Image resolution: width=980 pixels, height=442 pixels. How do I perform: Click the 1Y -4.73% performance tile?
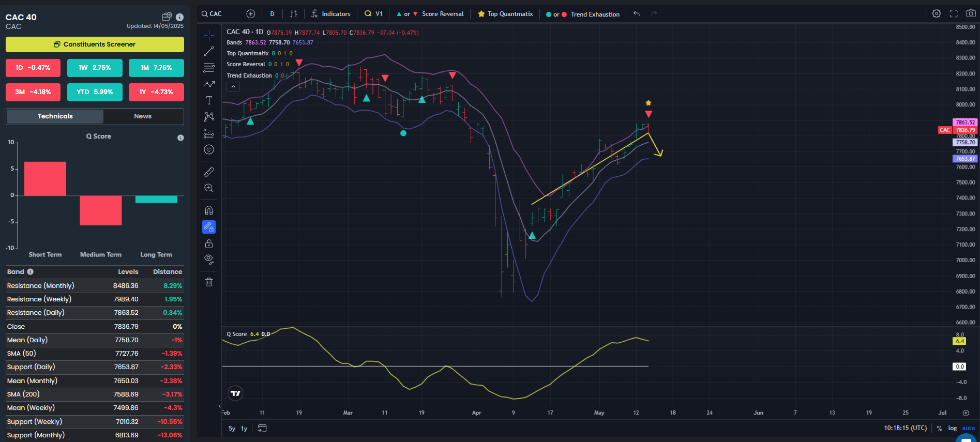(156, 92)
